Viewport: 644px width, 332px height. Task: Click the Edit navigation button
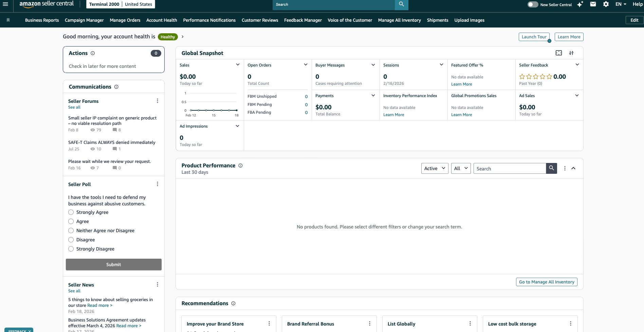[634, 20]
